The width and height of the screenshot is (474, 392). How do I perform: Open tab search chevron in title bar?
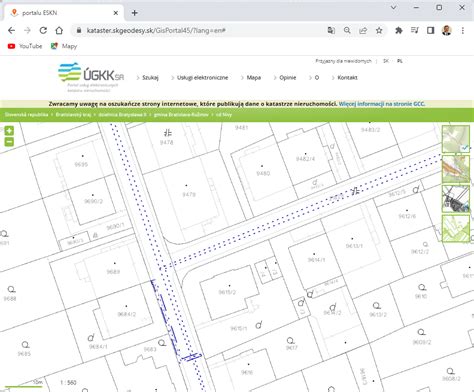pyautogui.click(x=394, y=7)
